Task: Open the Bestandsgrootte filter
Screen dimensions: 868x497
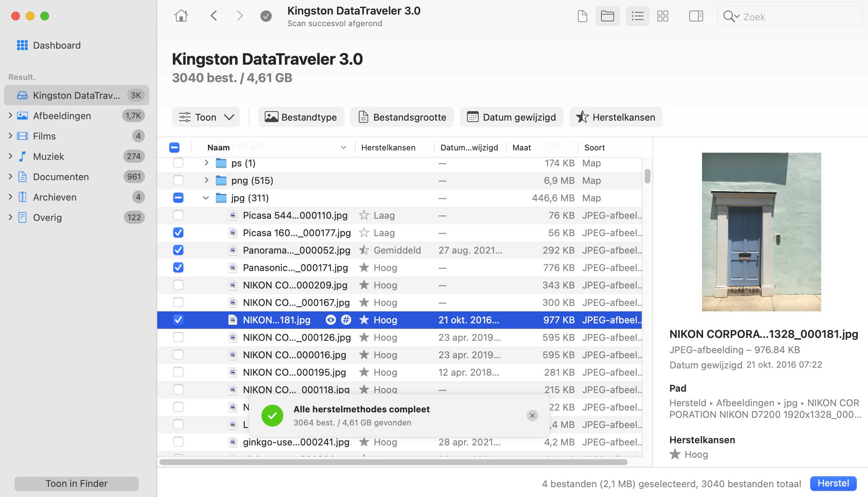Action: coord(402,117)
